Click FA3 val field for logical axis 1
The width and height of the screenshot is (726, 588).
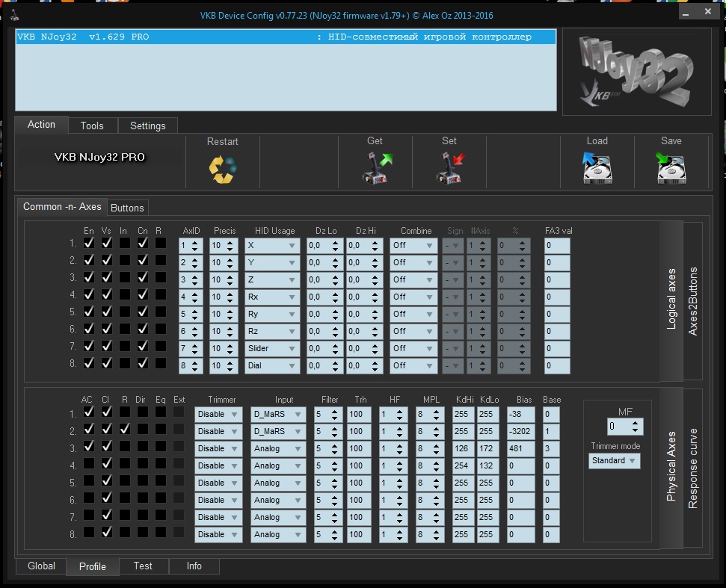click(x=557, y=246)
